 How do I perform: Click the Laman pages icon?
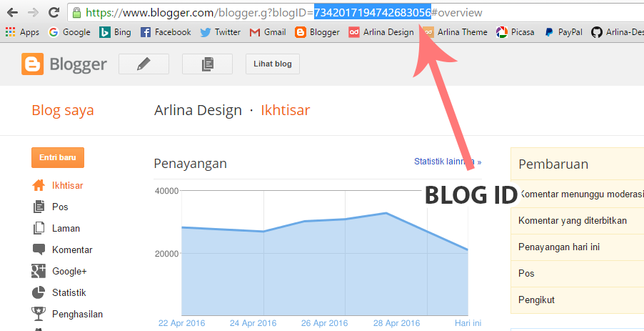[x=39, y=228]
